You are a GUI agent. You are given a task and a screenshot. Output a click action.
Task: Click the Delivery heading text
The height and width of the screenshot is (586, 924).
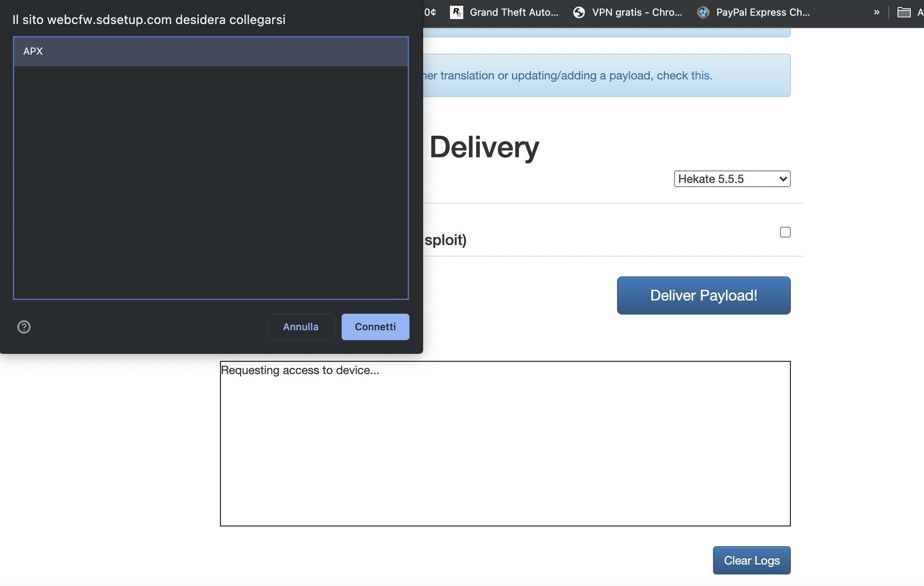coord(484,147)
